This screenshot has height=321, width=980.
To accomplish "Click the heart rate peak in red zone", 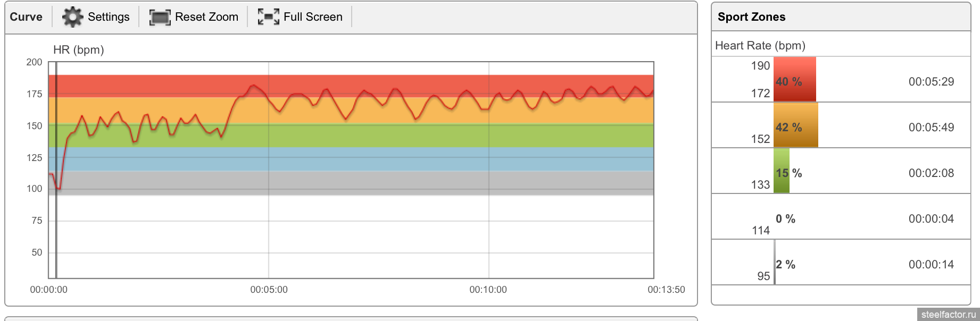I will point(254,85).
